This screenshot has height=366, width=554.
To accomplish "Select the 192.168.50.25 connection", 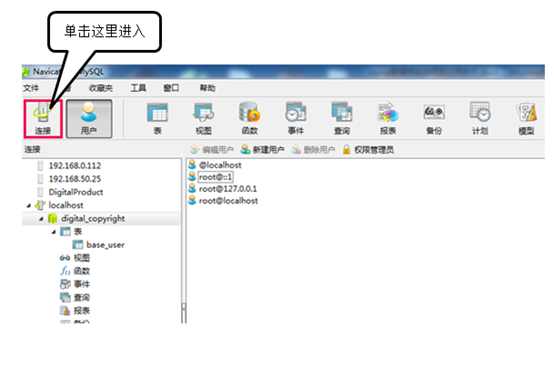I will 75,179.
